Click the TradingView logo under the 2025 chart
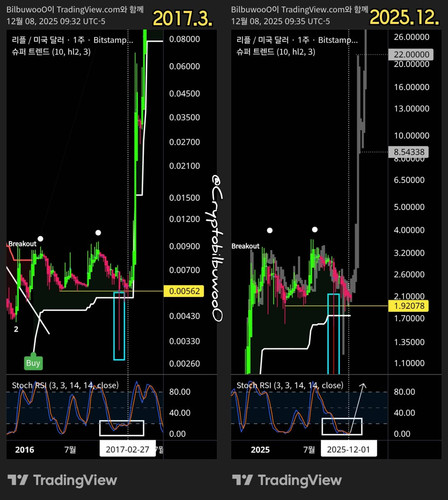Viewport: 448px width, 500px height. coord(287,480)
